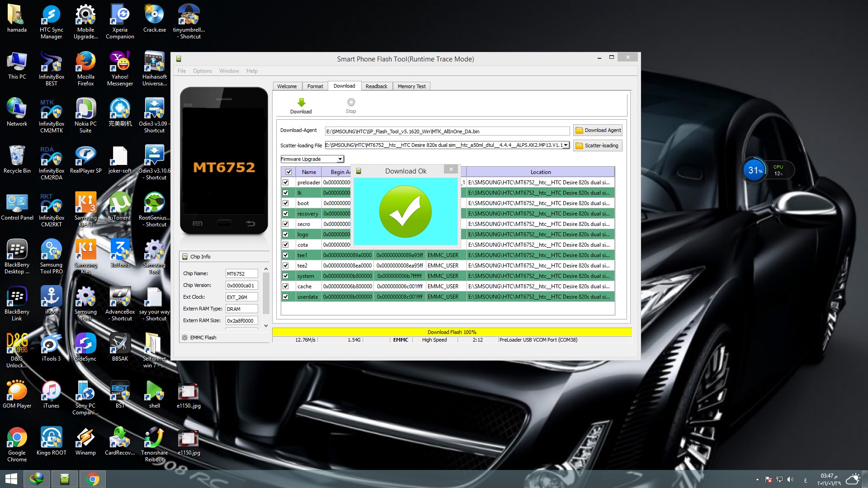Image resolution: width=868 pixels, height=488 pixels.
Task: Uncheck the system partition checkbox
Action: coord(286,276)
